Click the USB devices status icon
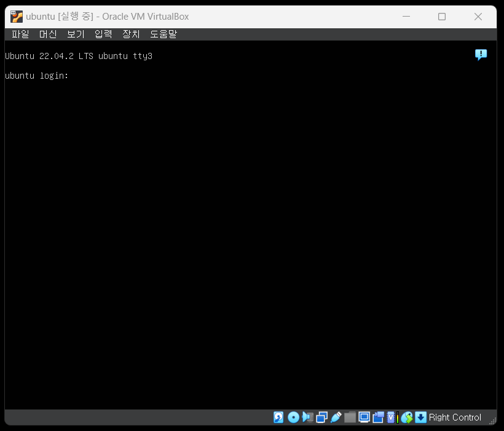The width and height of the screenshot is (504, 431). [x=336, y=417]
